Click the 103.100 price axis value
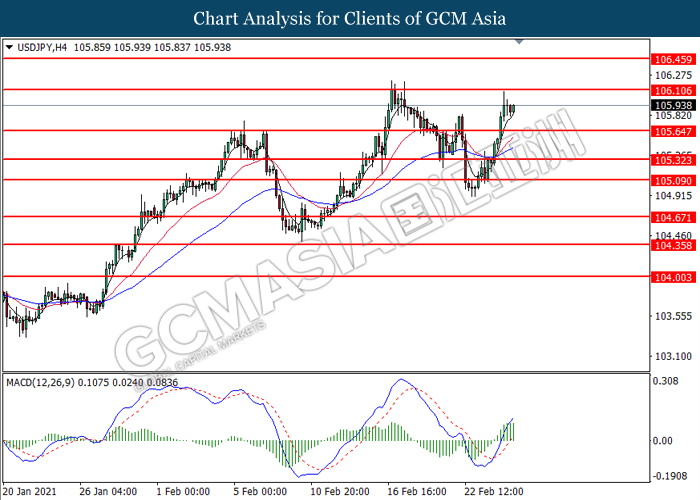This screenshot has height=500, width=700. click(x=673, y=356)
